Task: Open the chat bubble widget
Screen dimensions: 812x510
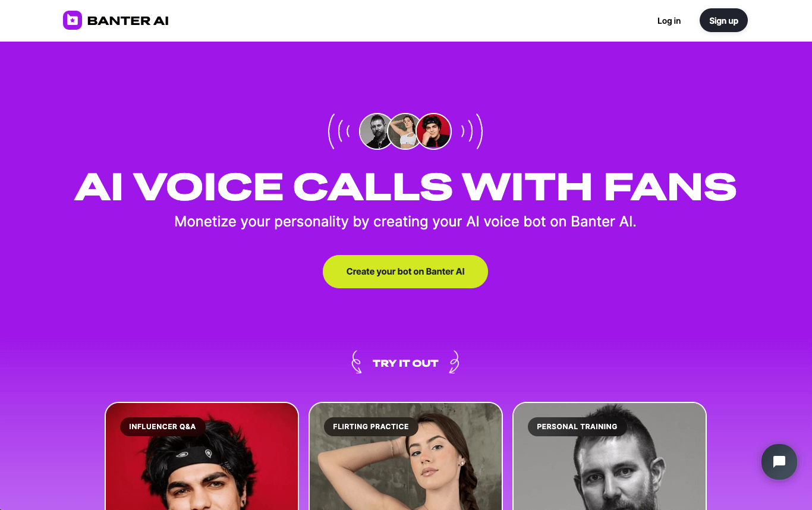Action: [x=779, y=462]
